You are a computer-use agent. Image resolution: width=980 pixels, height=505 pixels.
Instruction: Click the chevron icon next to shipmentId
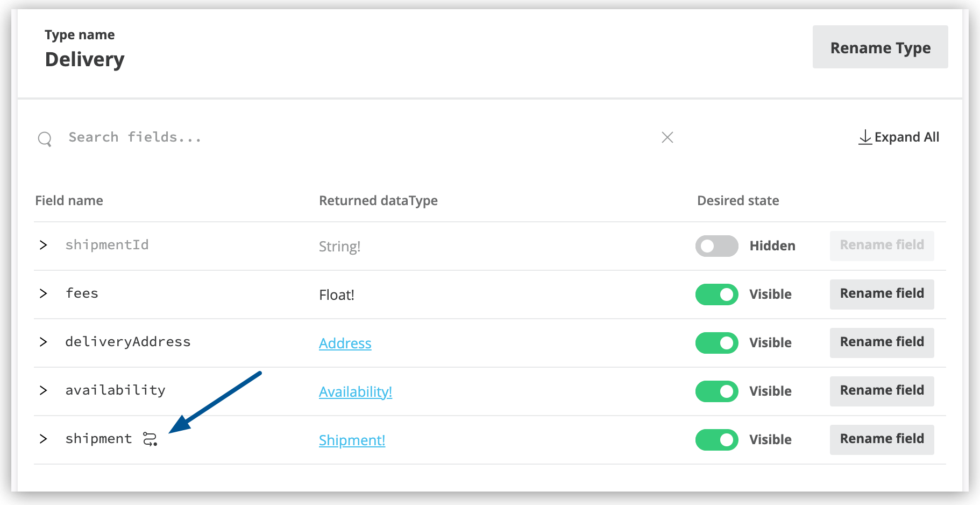pos(43,245)
